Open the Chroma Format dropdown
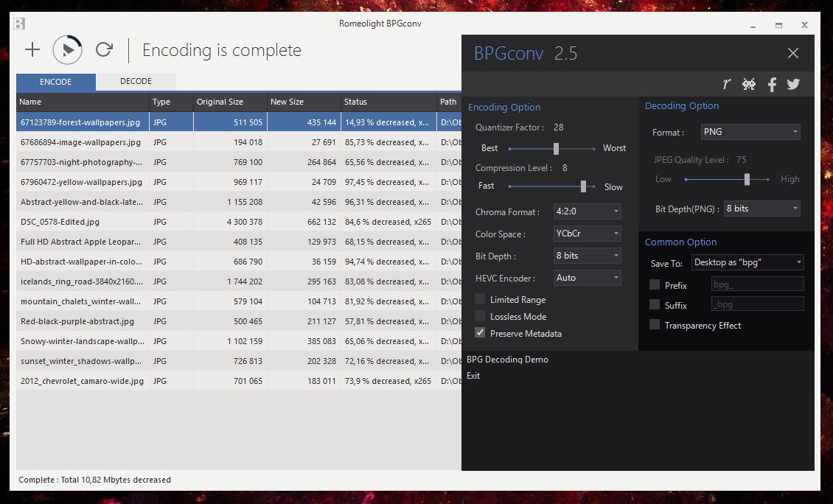 pos(587,211)
